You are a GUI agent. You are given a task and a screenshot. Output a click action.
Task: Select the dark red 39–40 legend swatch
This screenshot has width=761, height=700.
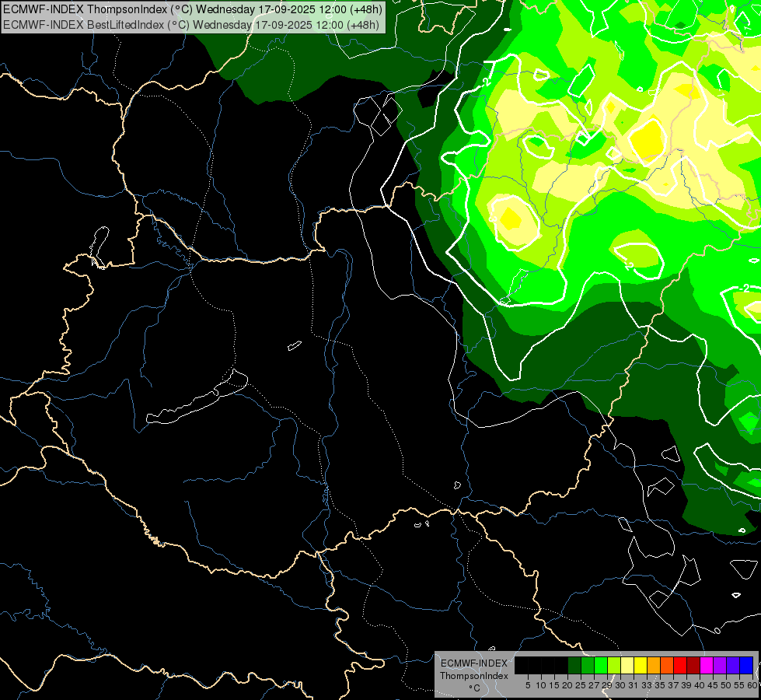pos(693,665)
